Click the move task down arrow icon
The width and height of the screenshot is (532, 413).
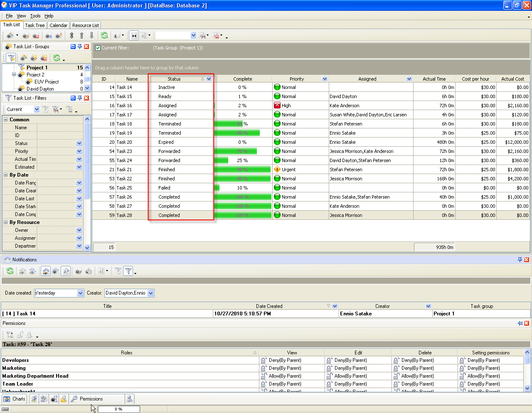click(92, 36)
